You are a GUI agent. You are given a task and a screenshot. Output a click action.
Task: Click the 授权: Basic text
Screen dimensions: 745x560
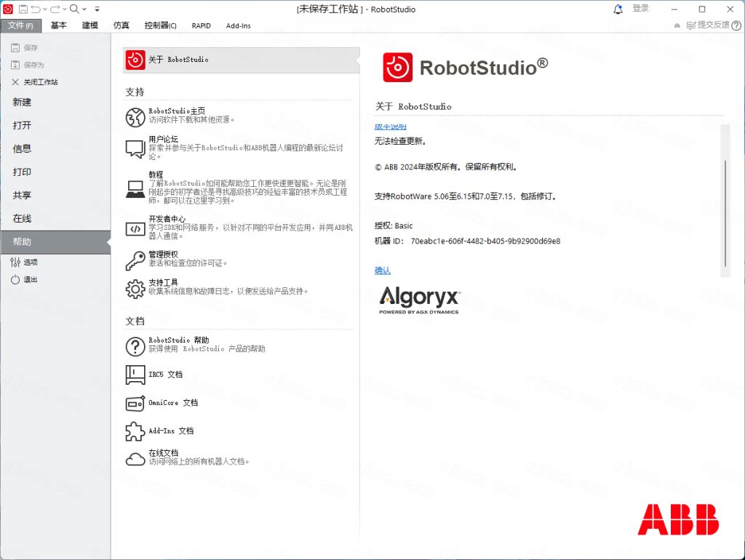point(394,225)
